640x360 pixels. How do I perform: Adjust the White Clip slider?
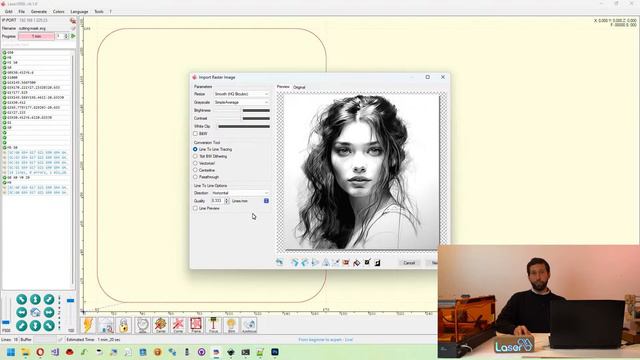242,127
